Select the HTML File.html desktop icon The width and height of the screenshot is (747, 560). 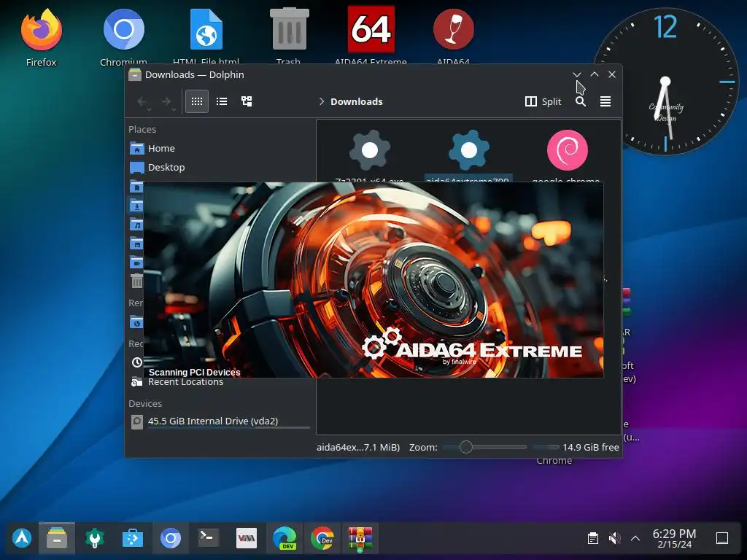coord(206,36)
